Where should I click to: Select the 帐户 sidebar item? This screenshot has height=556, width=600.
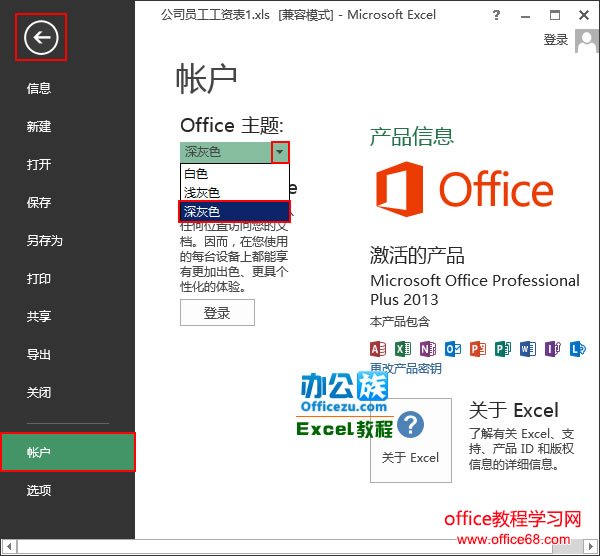coord(67,452)
